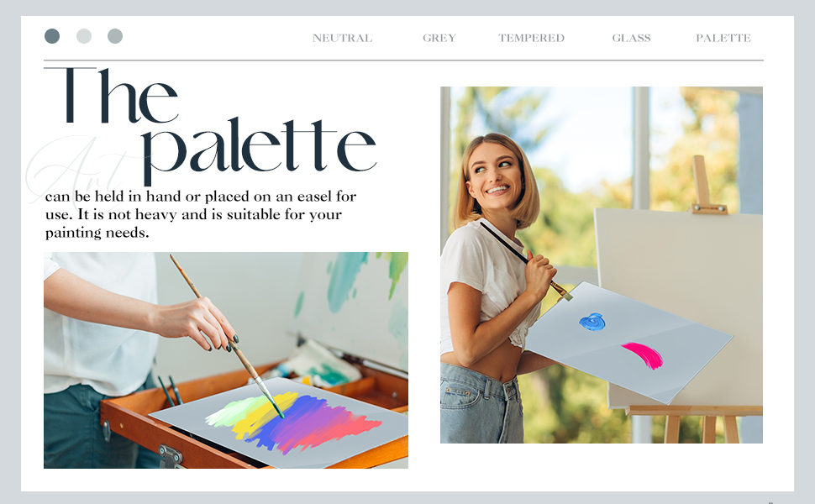This screenshot has height=504, width=815.
Task: Click the dark grey-blue dot
Action: (x=52, y=36)
